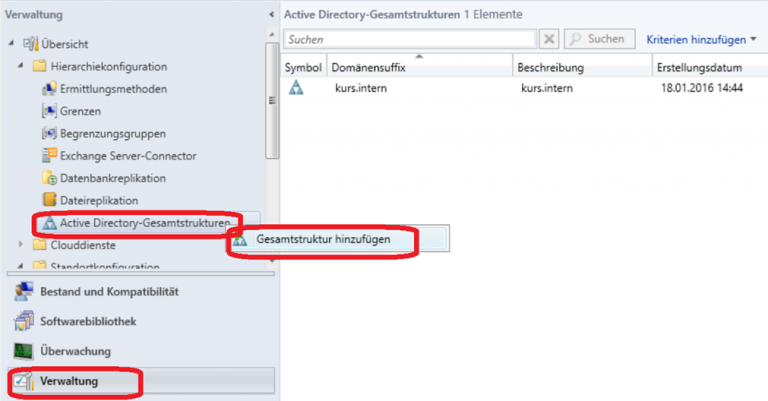Select the Grenzen node icon
Viewport: 768px width, 401px height.
tap(50, 111)
